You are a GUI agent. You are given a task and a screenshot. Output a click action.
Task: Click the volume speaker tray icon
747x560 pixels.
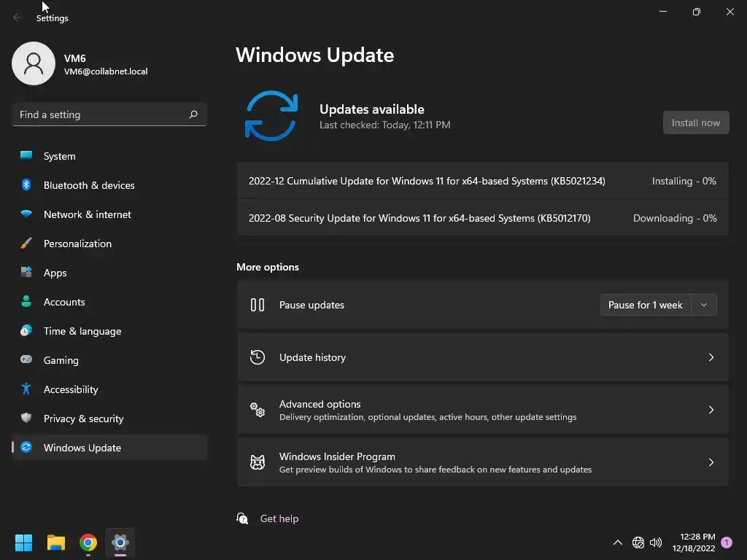pyautogui.click(x=656, y=542)
